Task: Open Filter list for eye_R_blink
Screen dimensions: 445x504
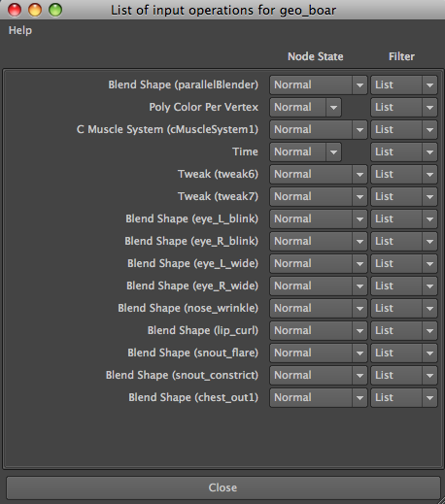Action: (x=404, y=241)
